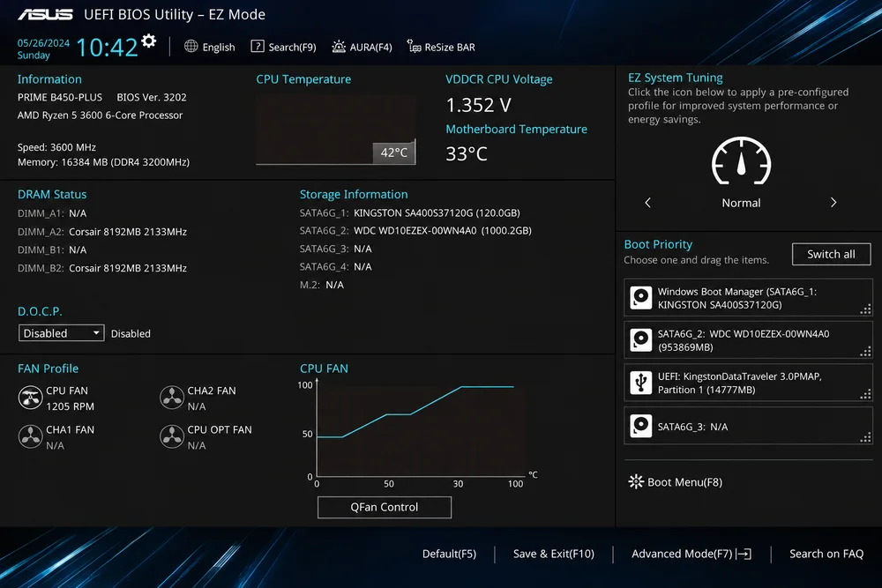Click Memory: 16384 MB info line
Viewport: 882px width, 588px height.
[x=103, y=162]
